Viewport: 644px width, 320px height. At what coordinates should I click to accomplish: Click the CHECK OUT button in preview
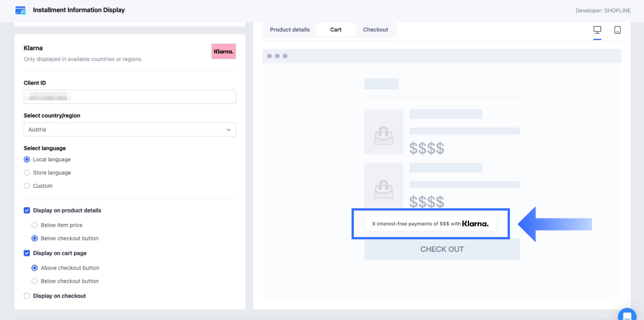442,249
